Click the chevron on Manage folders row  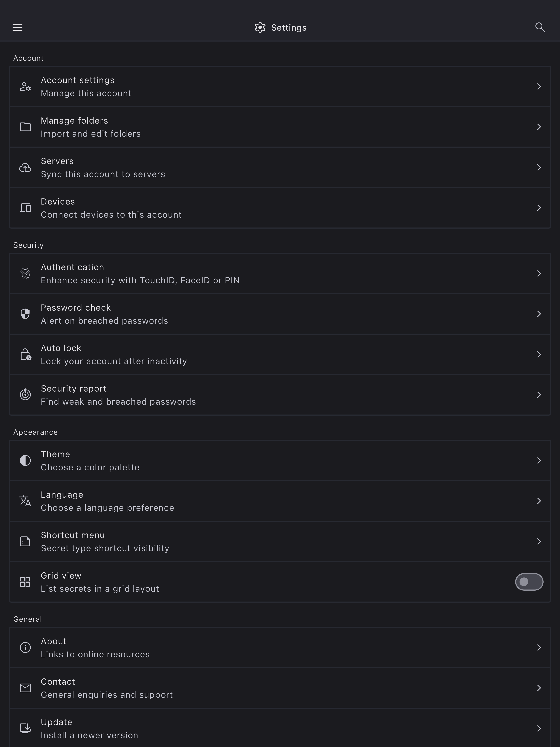click(539, 127)
